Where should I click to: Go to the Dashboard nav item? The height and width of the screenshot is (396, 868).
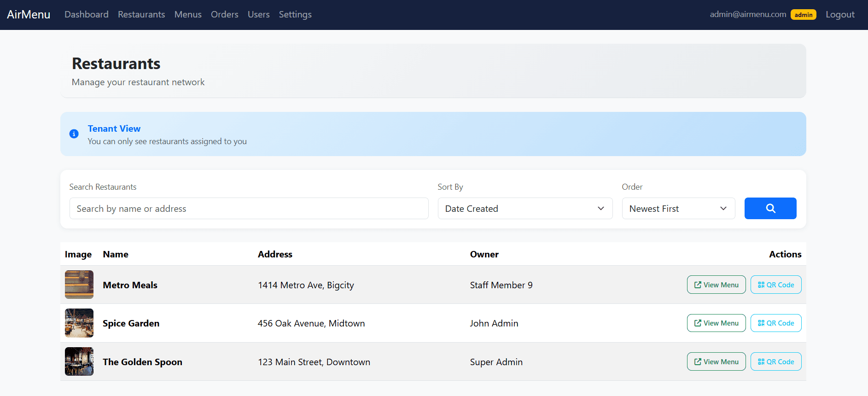point(87,15)
